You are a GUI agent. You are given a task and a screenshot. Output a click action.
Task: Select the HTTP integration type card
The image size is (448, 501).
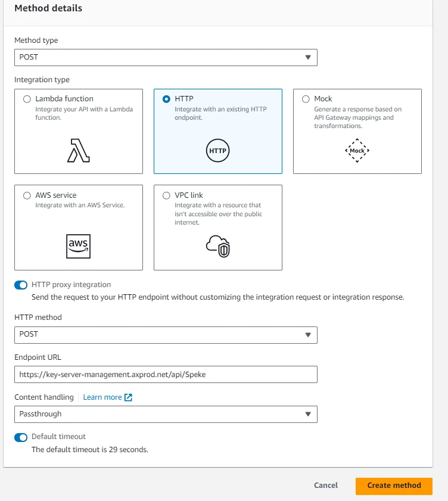click(217, 131)
